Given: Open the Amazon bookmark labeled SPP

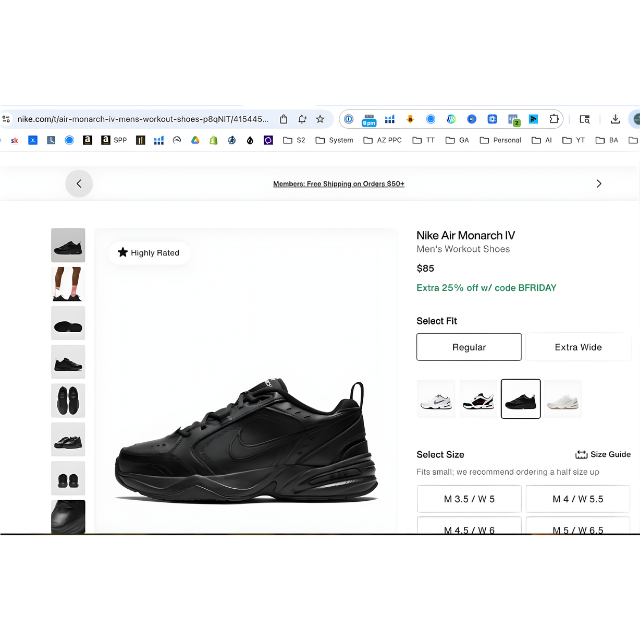Looking at the screenshot, I should [114, 140].
